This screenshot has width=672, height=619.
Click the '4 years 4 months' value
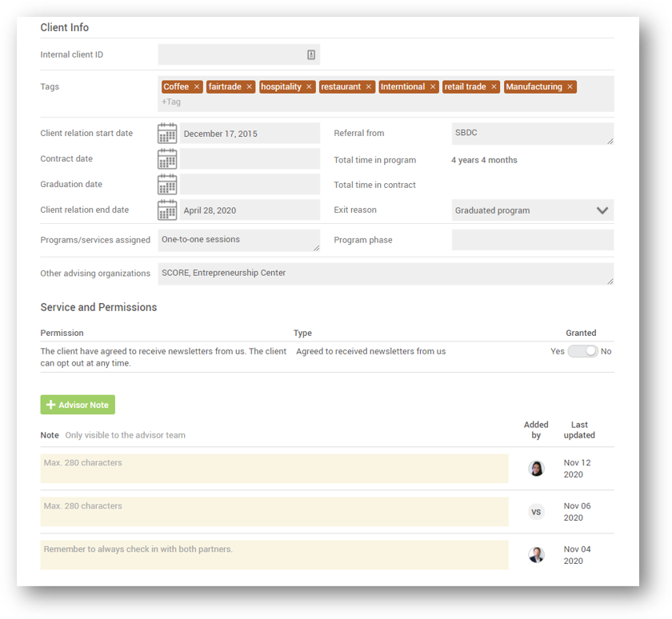coord(484,160)
